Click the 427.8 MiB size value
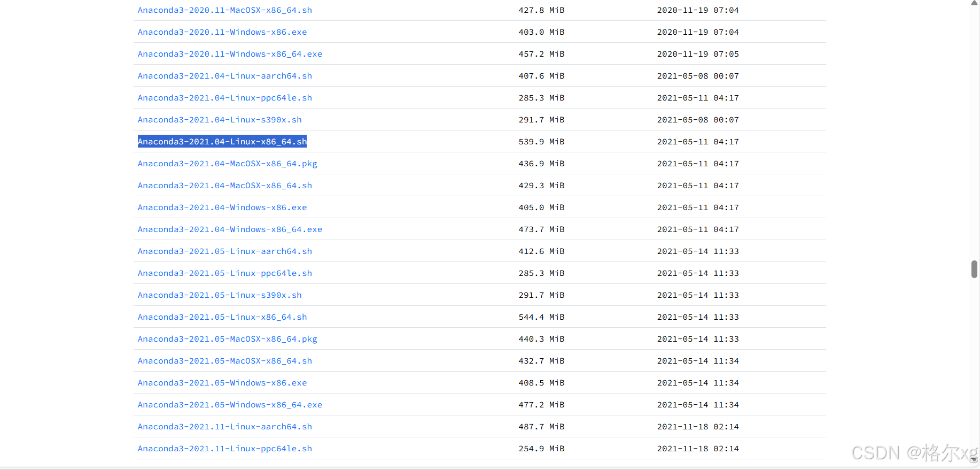This screenshot has width=980, height=470. point(541,10)
